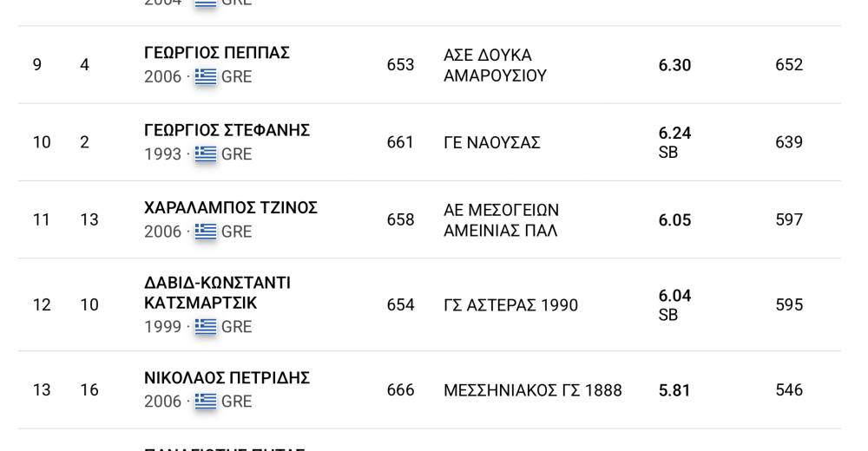Click the 6.24 SB result

pyautogui.click(x=674, y=142)
